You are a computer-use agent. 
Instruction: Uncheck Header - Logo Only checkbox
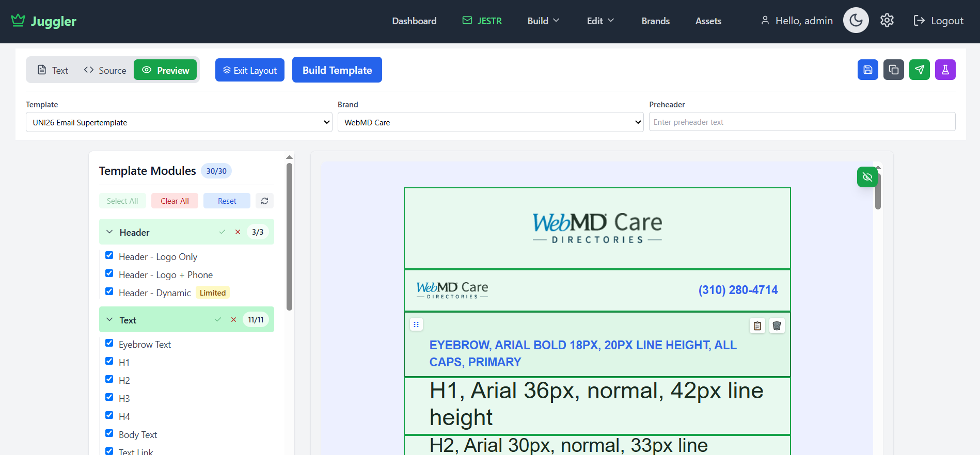(x=109, y=255)
